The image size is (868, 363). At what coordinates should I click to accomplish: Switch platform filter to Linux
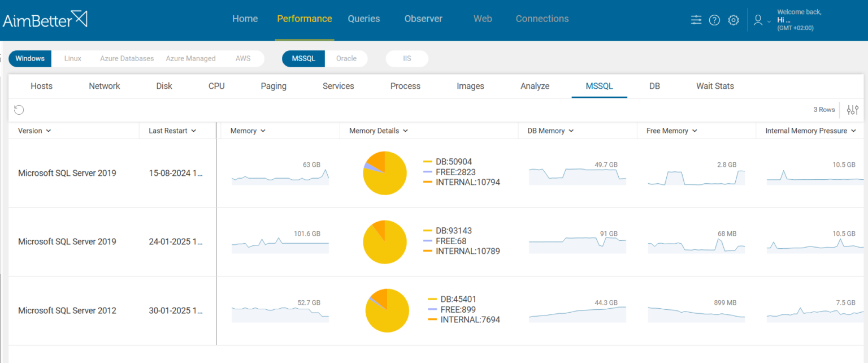(x=72, y=58)
